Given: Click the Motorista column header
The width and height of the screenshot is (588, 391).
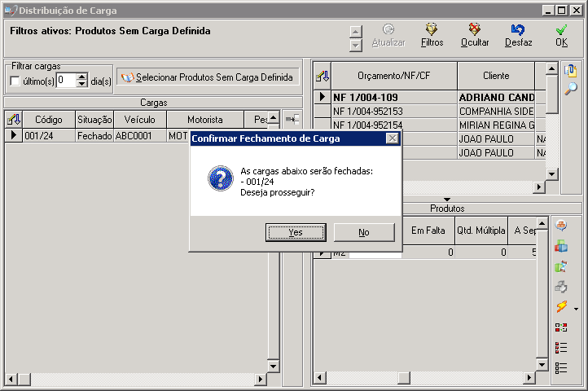Looking at the screenshot, I should coord(205,120).
